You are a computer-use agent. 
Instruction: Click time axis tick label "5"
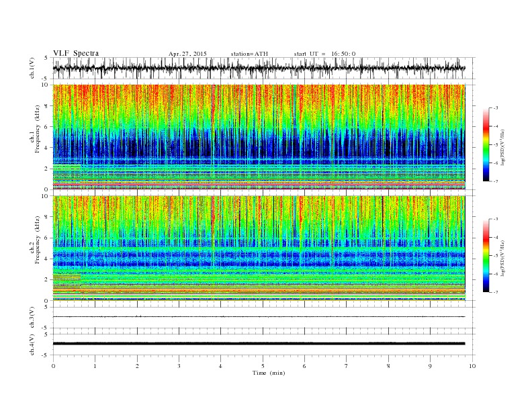point(263,366)
